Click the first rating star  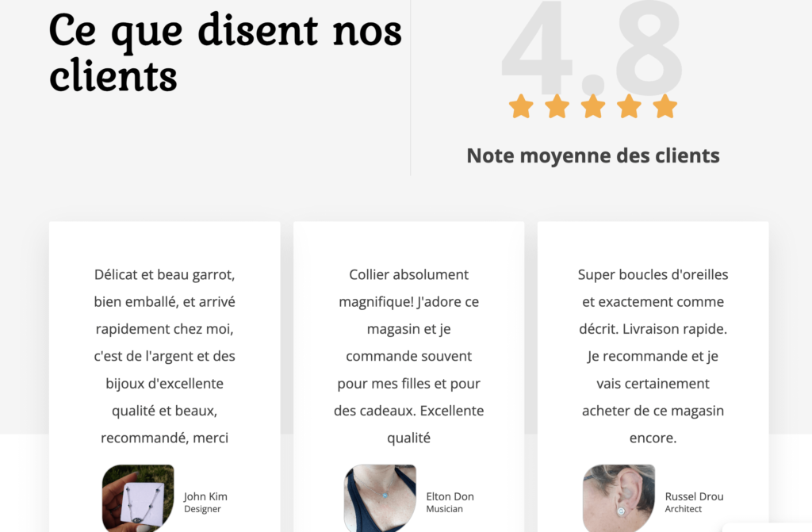coord(521,106)
